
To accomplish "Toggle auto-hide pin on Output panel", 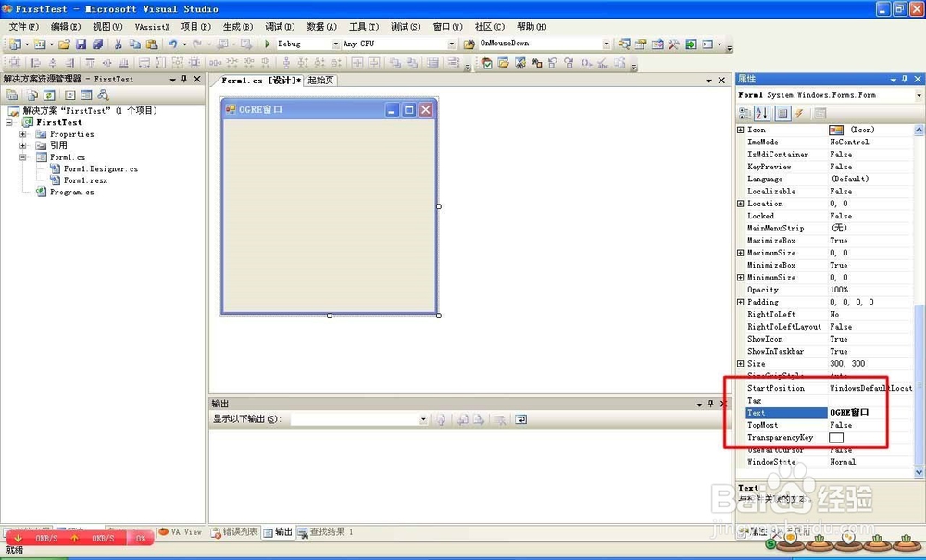I will coord(711,404).
